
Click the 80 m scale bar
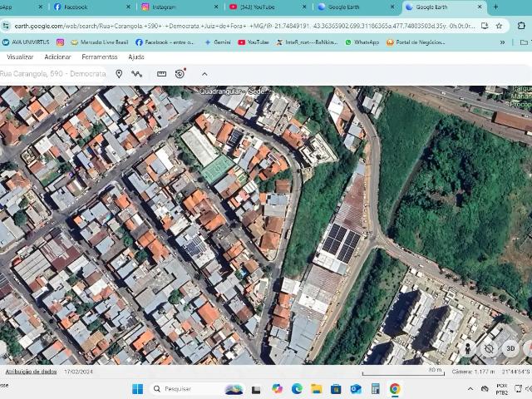(403, 372)
